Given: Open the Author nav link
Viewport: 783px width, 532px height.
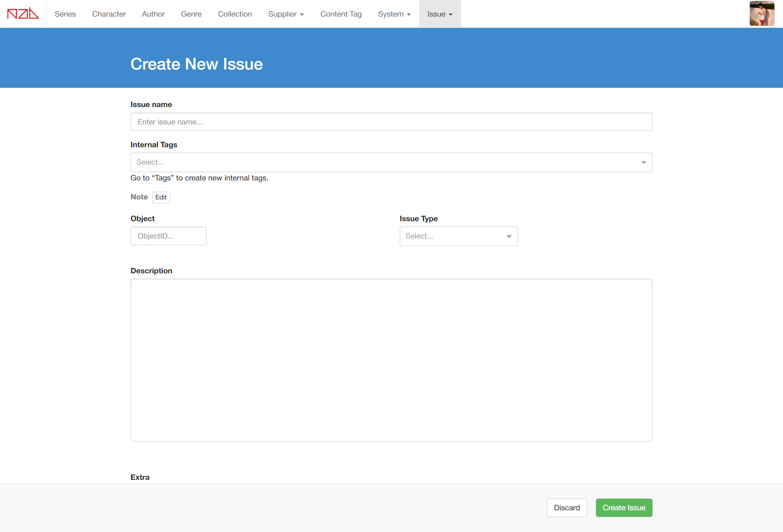Looking at the screenshot, I should click(153, 14).
